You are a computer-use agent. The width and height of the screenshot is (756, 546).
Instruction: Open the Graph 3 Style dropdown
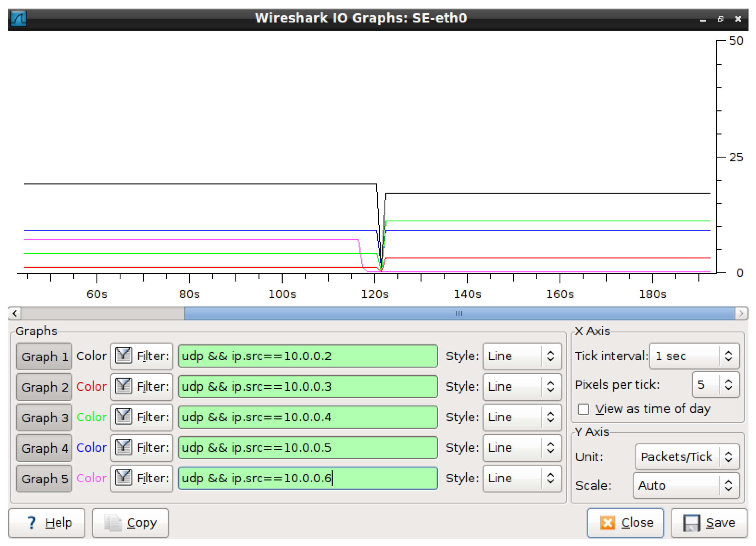coord(522,417)
